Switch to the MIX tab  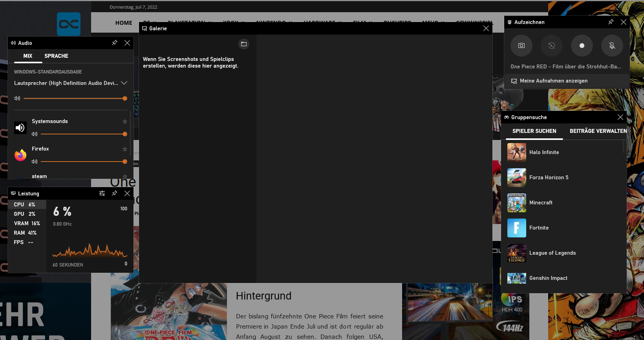point(28,56)
